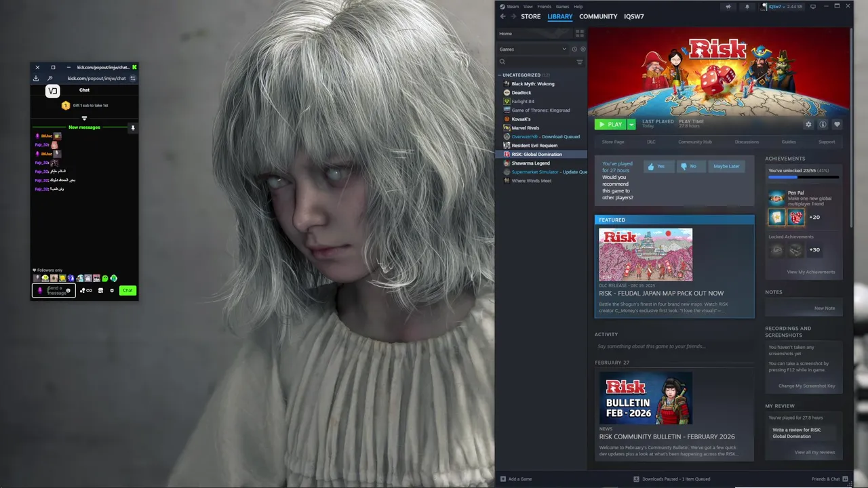Send message with green Chat button
The image size is (868, 488).
(x=127, y=291)
